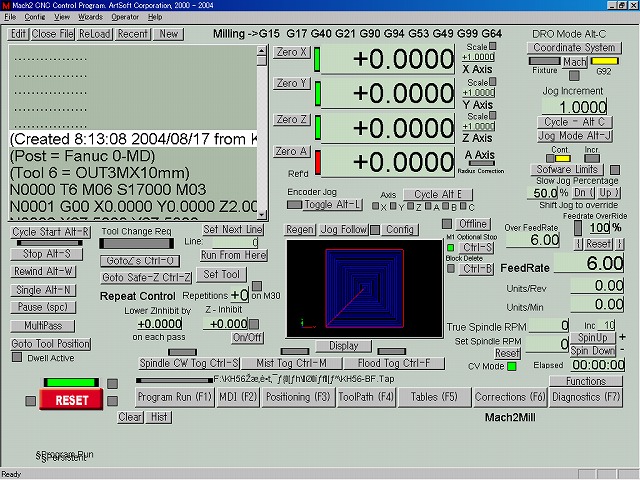640x480 pixels.
Task: Click the MultiPass button
Action: 43,326
